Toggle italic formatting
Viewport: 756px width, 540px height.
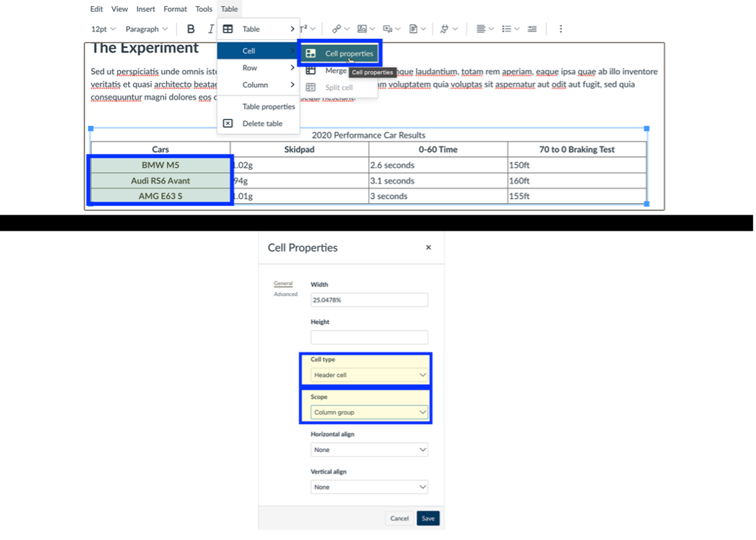211,29
